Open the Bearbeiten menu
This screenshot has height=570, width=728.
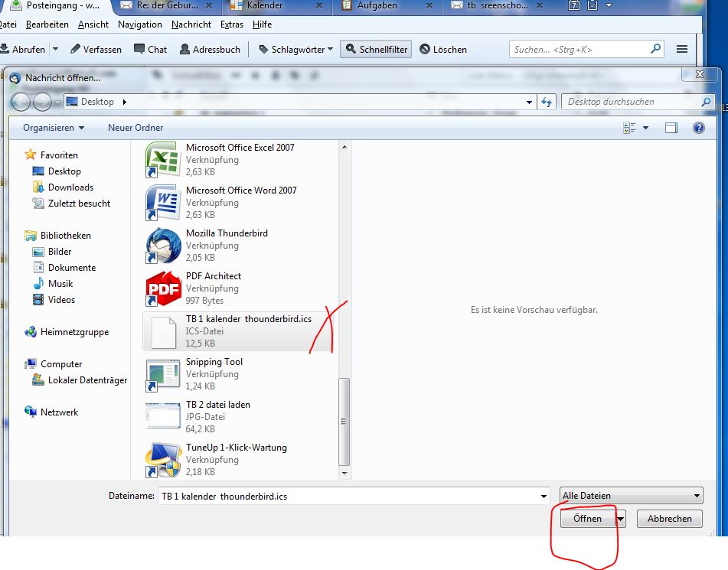point(47,24)
